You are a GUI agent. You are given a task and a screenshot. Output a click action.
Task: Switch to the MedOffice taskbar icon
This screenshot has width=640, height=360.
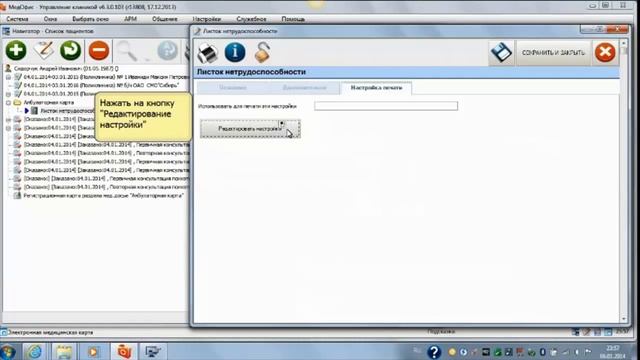pyautogui.click(x=124, y=351)
